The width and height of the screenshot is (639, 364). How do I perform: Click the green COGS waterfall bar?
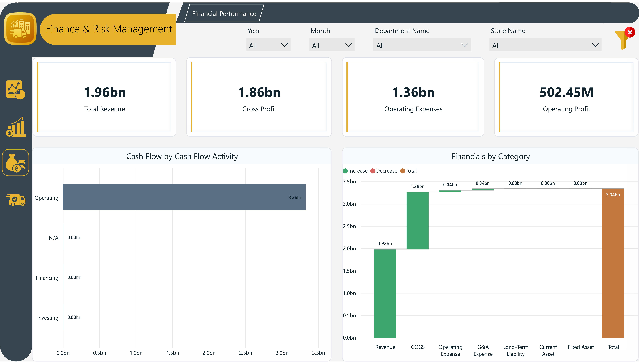coord(418,220)
